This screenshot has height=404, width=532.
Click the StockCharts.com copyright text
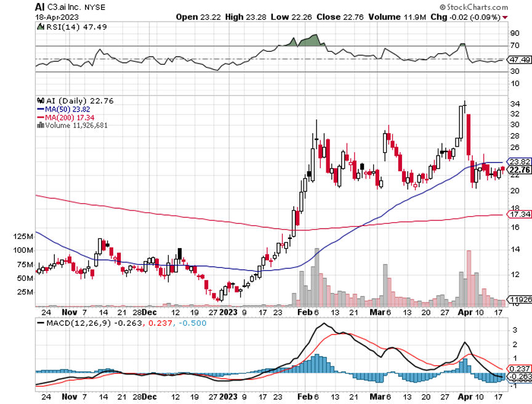(474, 7)
